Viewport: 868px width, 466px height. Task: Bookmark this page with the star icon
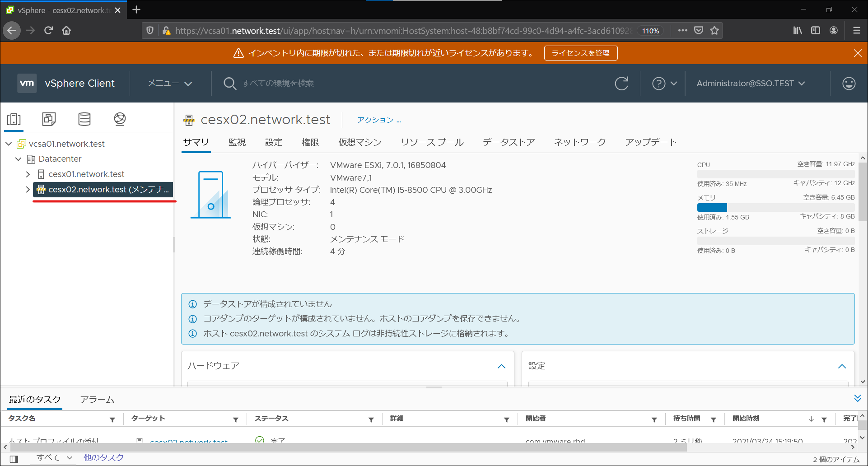[x=714, y=30]
